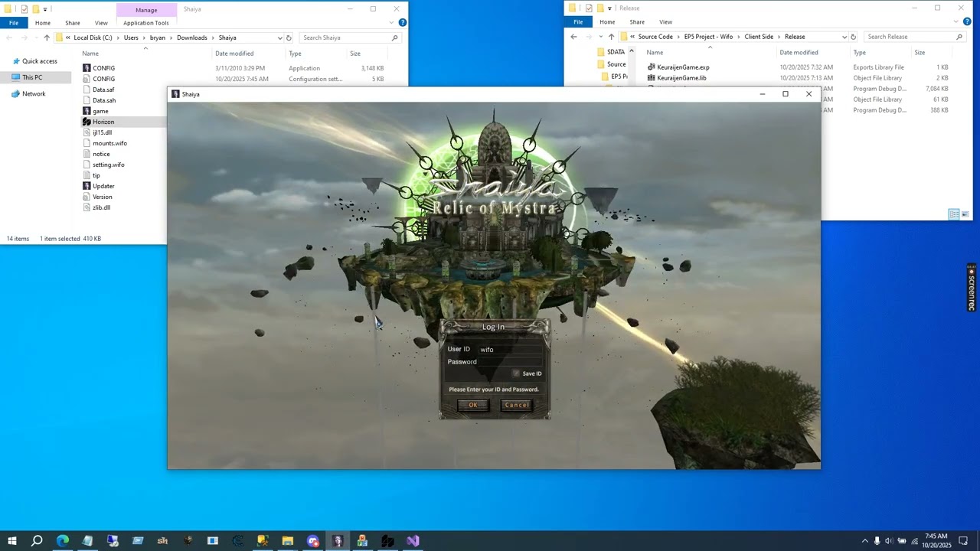Viewport: 980px width, 551px height.
Task: Sort Shaiya folder by Date modified
Action: point(234,54)
